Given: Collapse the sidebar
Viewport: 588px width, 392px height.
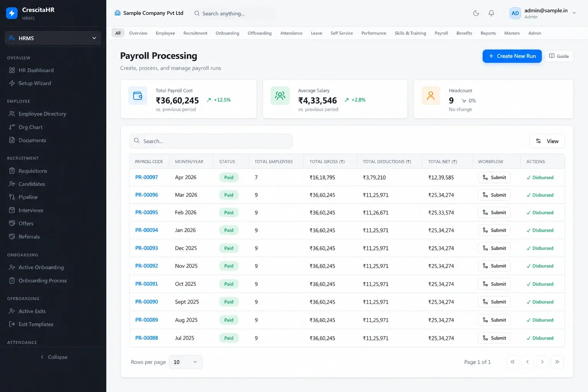Looking at the screenshot, I should click(54, 357).
